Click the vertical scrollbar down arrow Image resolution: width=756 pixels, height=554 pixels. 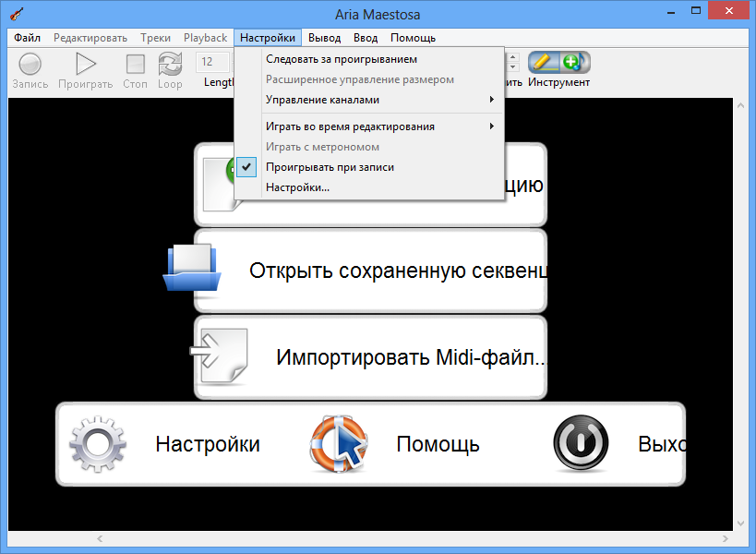[x=740, y=524]
